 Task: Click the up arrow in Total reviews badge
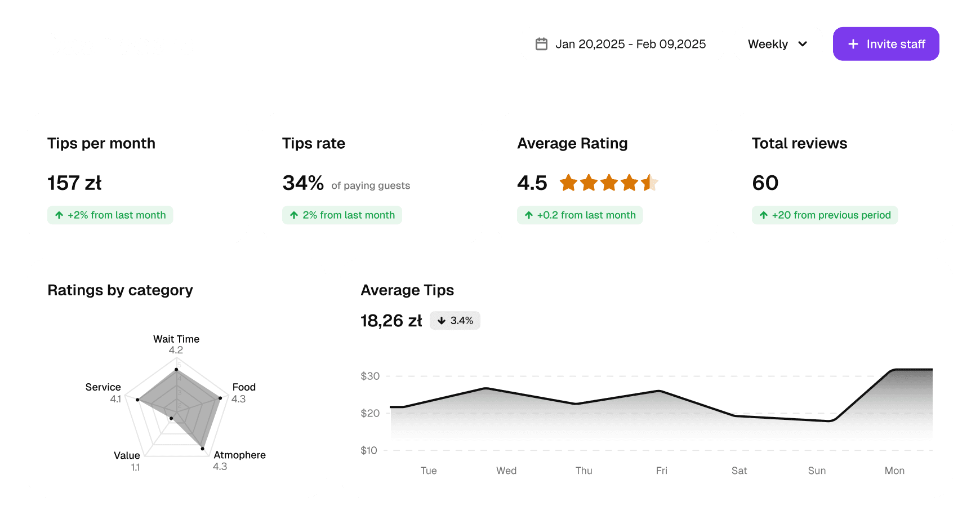pyautogui.click(x=764, y=215)
